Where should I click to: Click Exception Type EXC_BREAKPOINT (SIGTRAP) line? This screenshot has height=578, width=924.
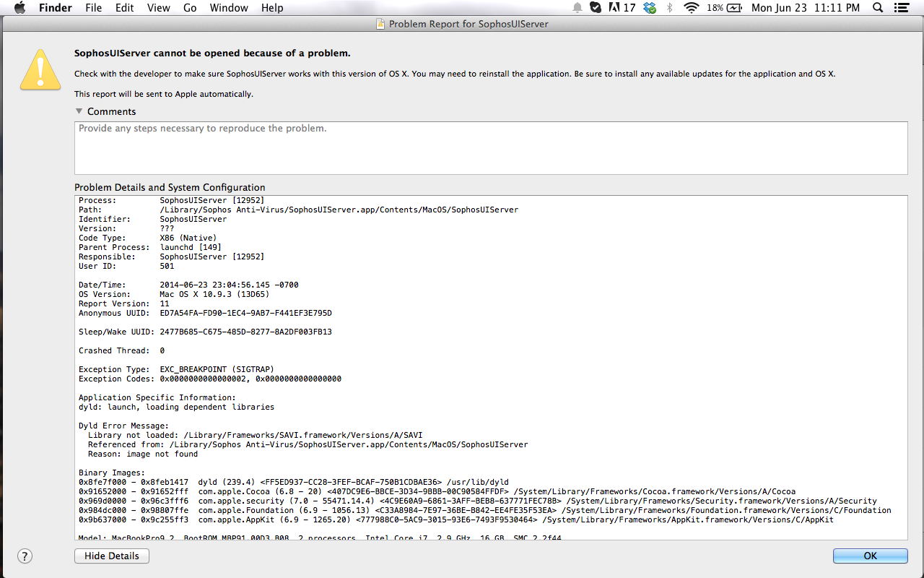pyautogui.click(x=176, y=369)
